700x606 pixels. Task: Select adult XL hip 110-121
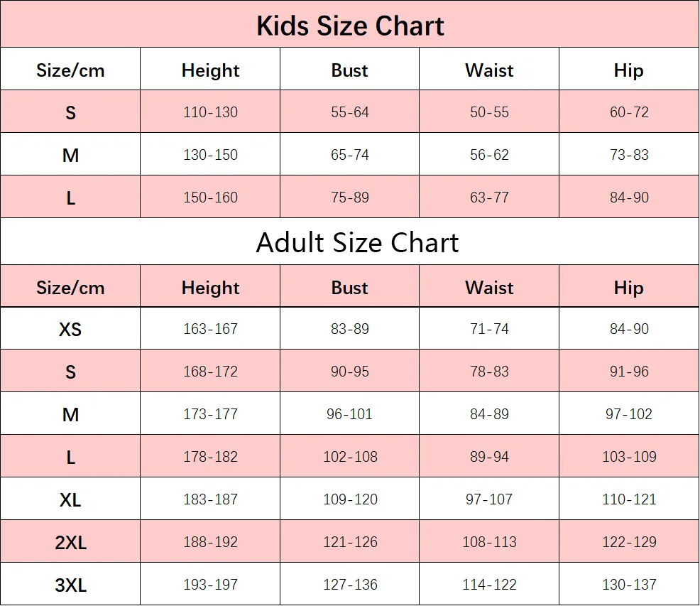[x=629, y=499]
